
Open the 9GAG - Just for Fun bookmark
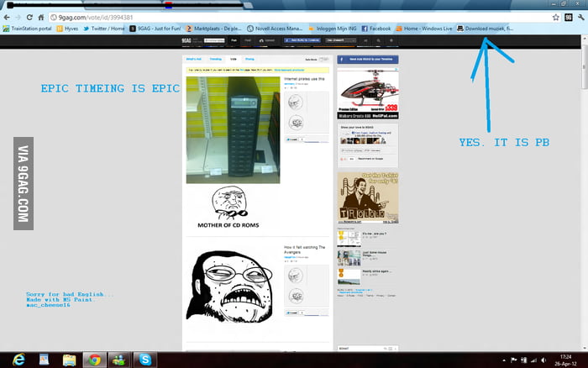pos(155,29)
